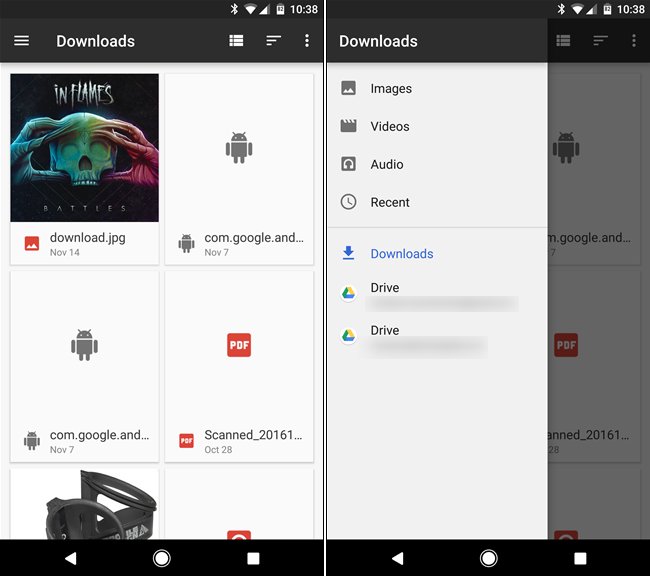Screen dimensions: 650x576
Task: Tap dimmed Android icon behind the drawer
Action: click(566, 148)
